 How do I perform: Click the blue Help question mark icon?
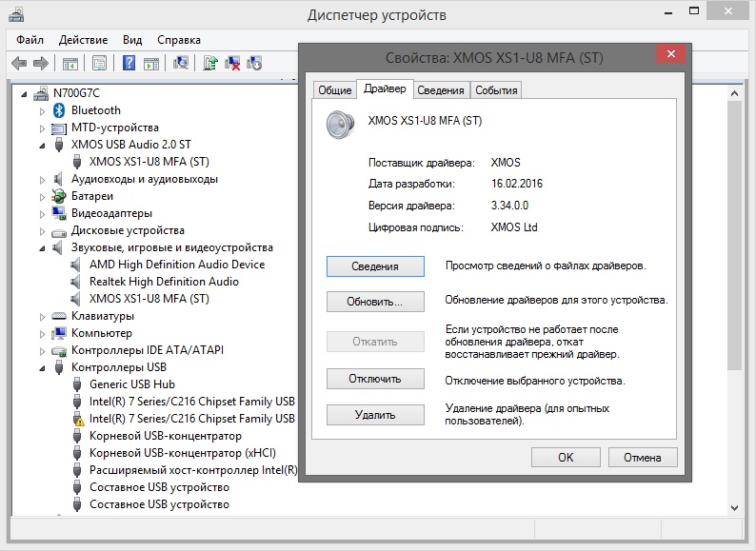click(x=129, y=63)
